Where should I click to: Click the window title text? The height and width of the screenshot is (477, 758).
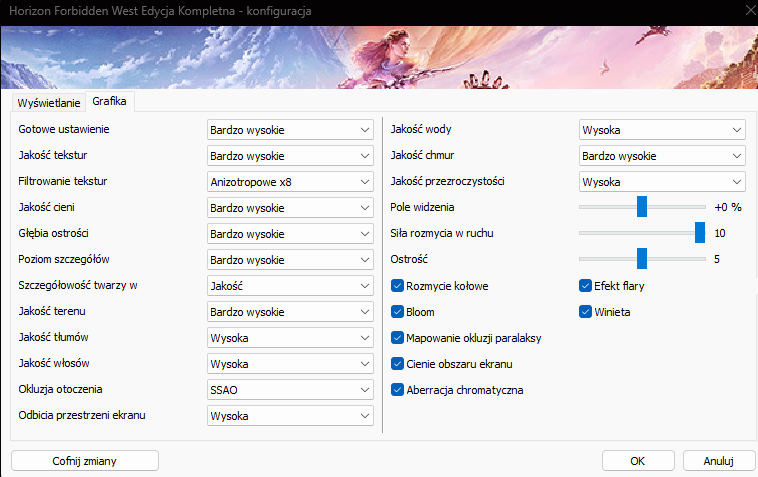coord(160,11)
